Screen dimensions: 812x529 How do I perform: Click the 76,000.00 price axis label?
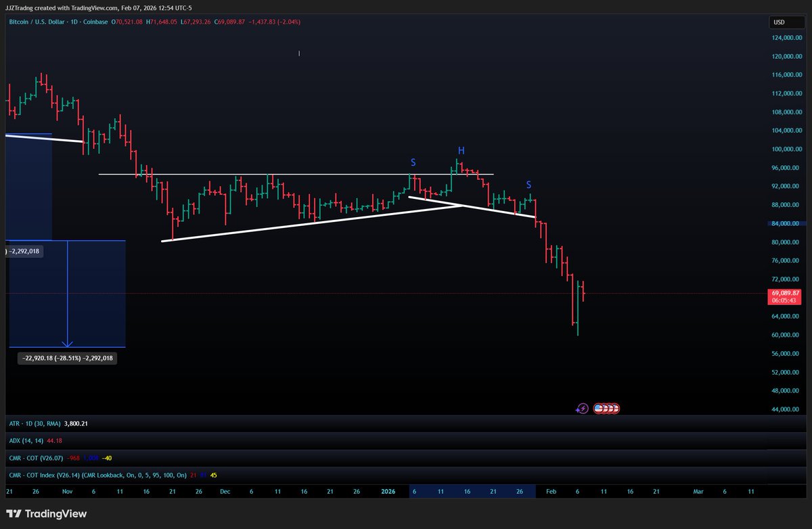[x=786, y=260]
